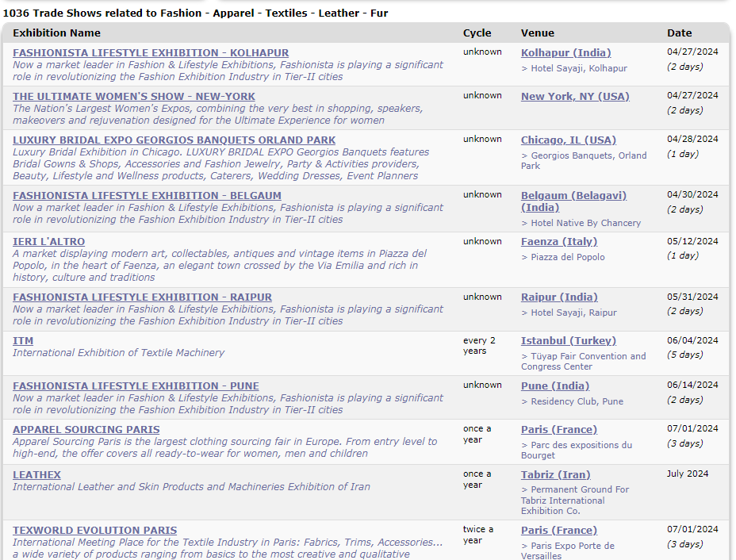Click the Leathex description about Iran leather

point(191,487)
